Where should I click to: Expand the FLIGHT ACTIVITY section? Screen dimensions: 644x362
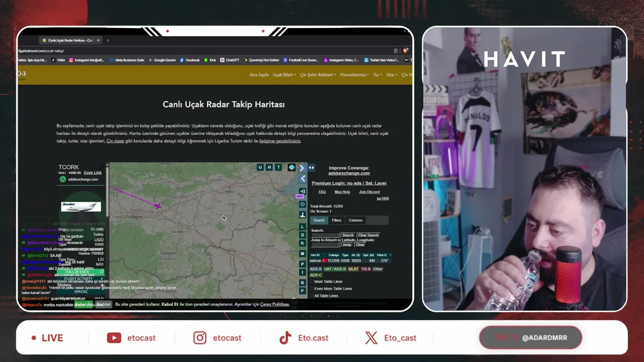pyautogui.click(x=81, y=279)
